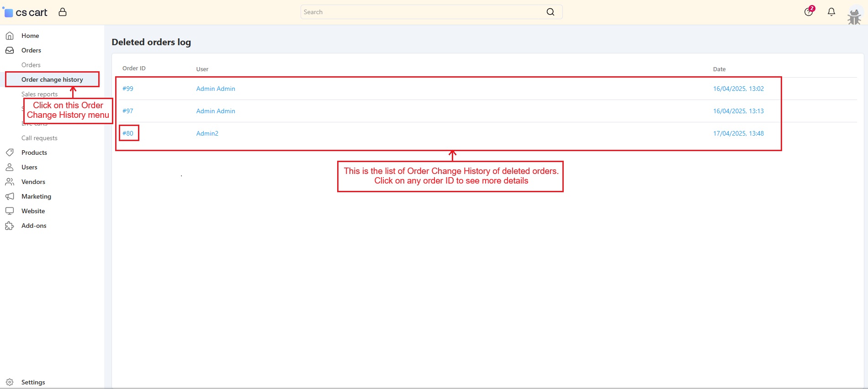Open deleted order #80 link
The width and height of the screenshot is (868, 389).
128,133
